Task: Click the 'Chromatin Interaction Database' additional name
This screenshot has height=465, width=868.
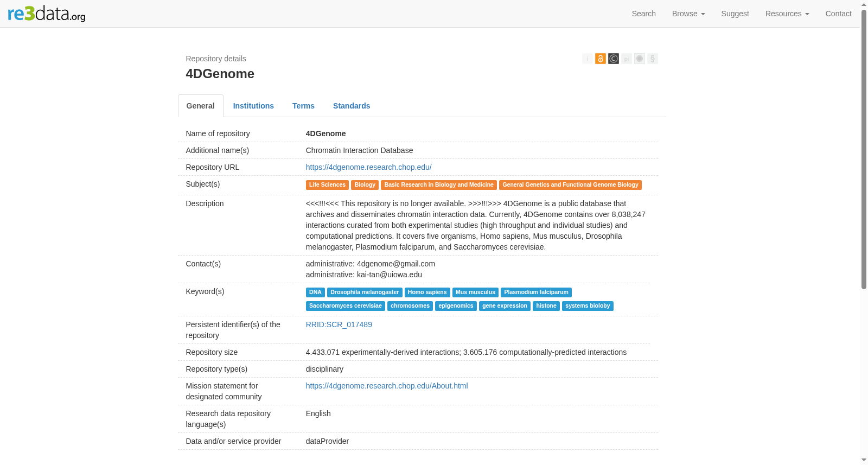Action: click(359, 150)
